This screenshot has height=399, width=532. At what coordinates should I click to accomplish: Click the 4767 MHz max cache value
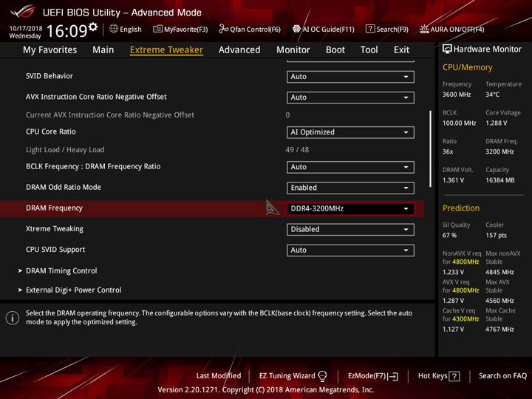pos(499,330)
